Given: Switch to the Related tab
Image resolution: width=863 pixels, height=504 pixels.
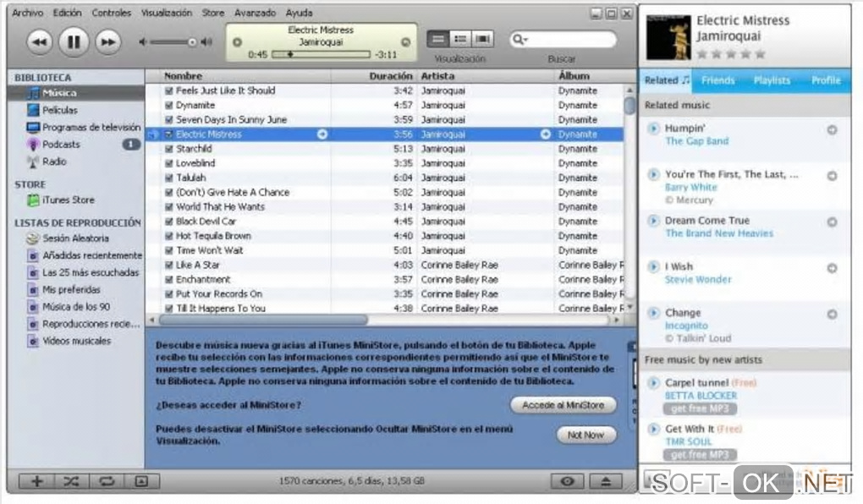Looking at the screenshot, I should [x=666, y=80].
